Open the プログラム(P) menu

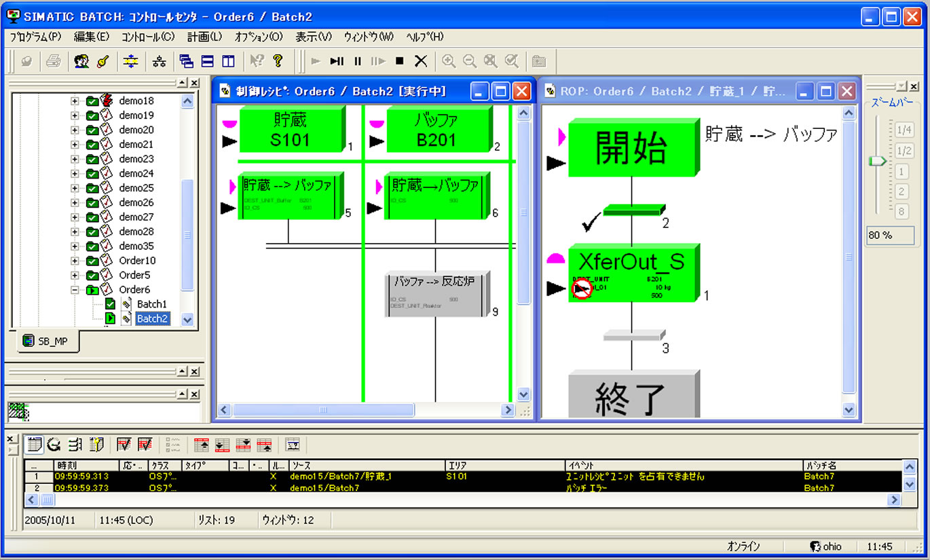point(35,37)
